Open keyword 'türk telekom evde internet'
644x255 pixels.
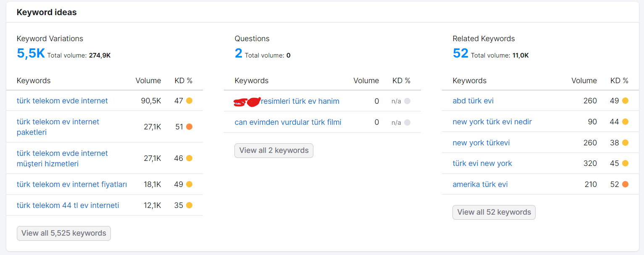tap(62, 101)
